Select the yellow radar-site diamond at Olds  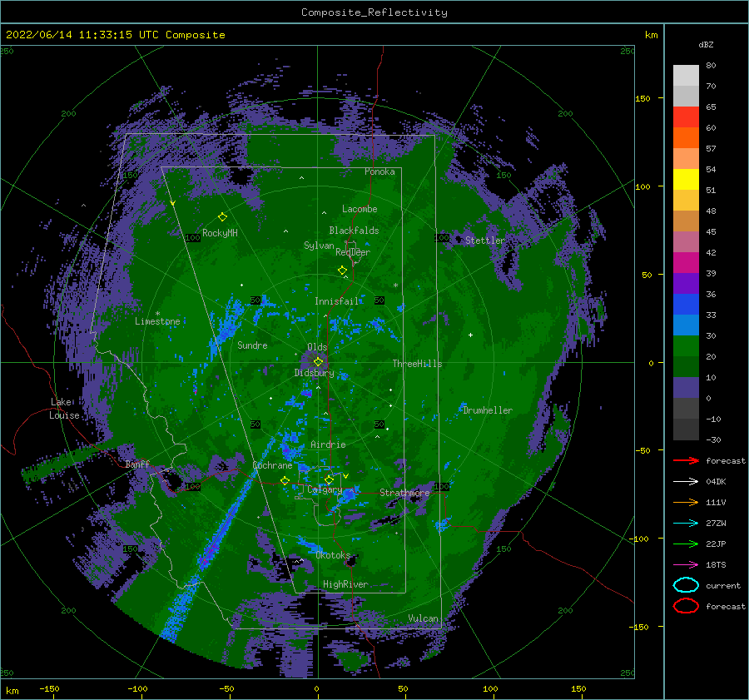pos(318,362)
